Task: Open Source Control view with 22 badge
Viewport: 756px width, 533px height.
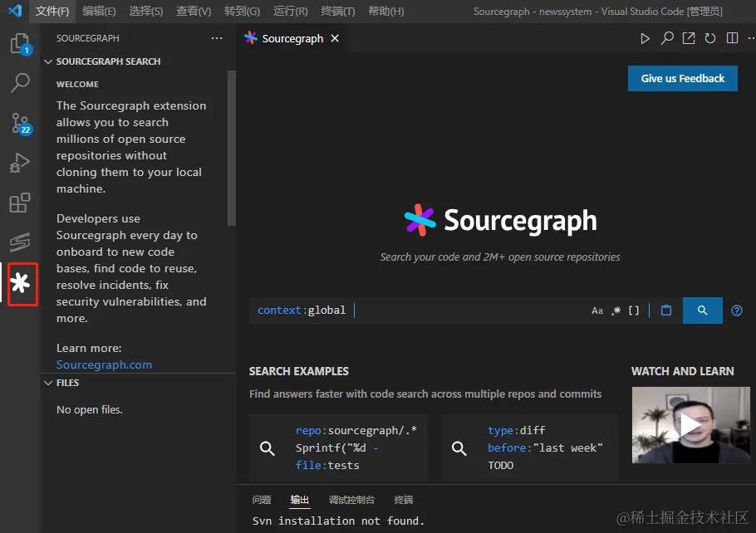Action: (21, 124)
